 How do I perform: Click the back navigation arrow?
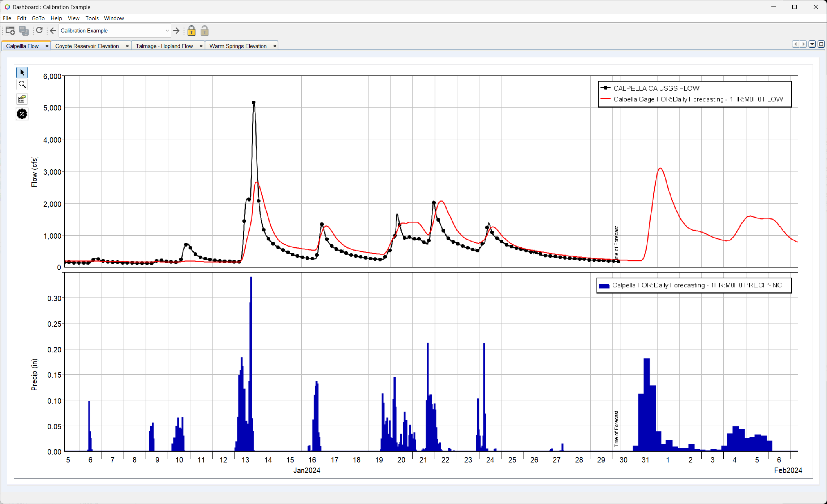click(53, 30)
